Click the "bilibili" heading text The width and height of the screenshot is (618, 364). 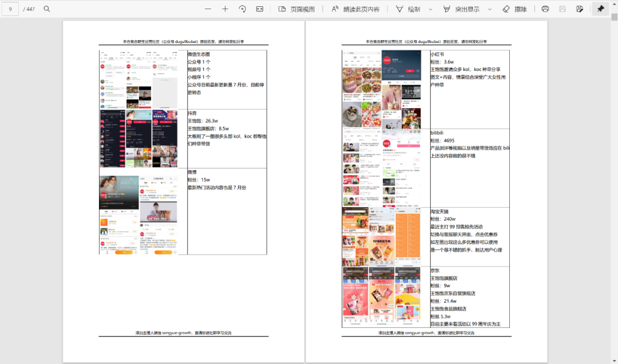click(437, 133)
